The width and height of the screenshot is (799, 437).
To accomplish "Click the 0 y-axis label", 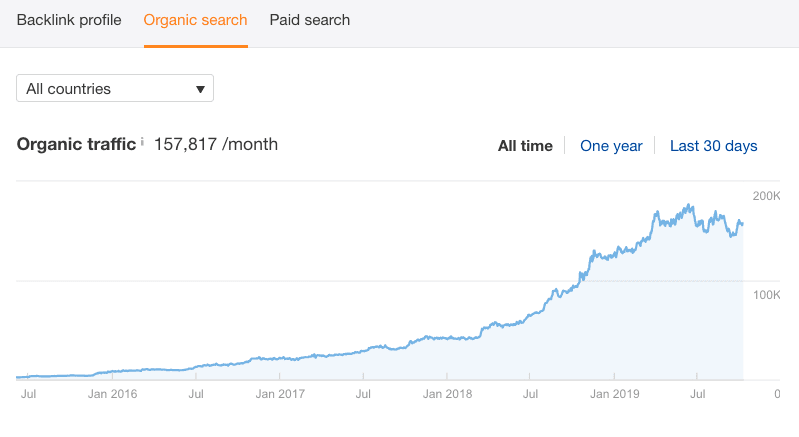I will coord(777,394).
